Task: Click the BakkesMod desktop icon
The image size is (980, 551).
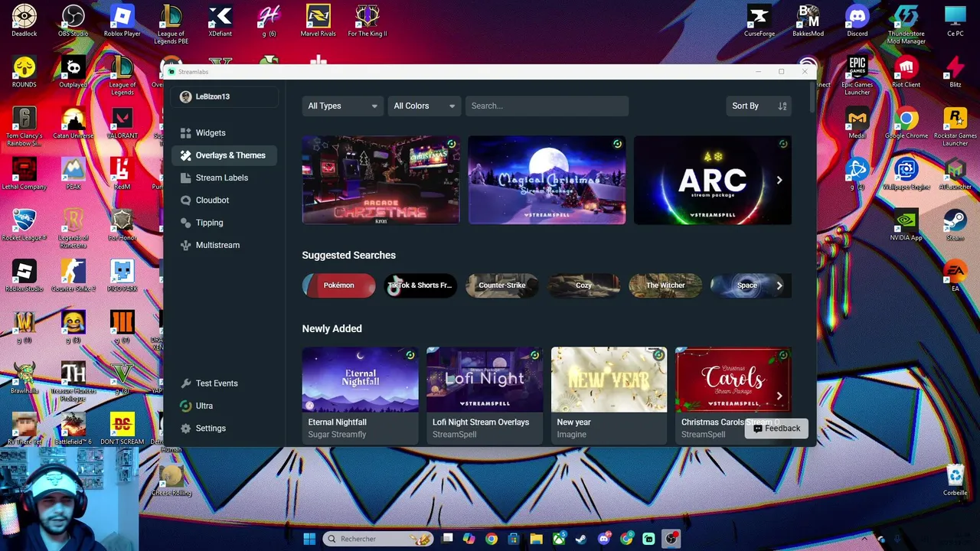Action: pos(808,21)
